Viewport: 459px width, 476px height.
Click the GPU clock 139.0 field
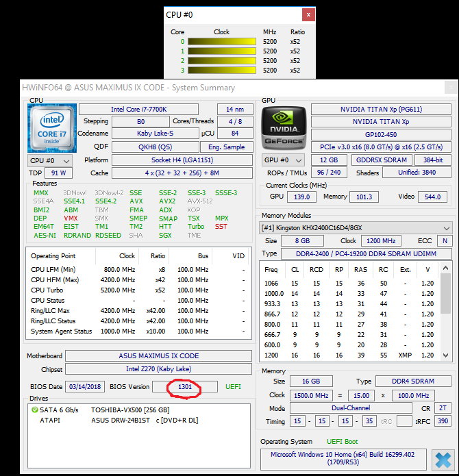[x=301, y=197]
